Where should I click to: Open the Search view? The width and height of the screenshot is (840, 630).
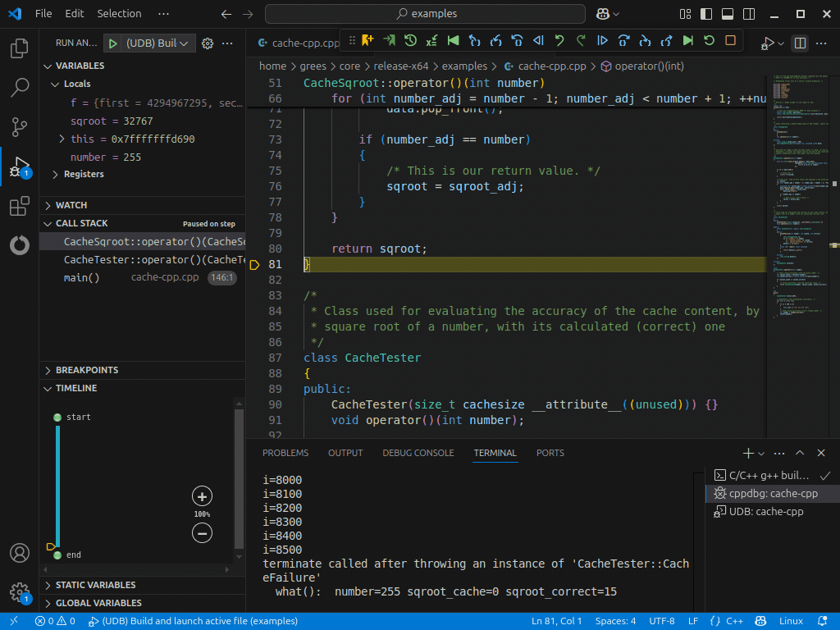(20, 87)
